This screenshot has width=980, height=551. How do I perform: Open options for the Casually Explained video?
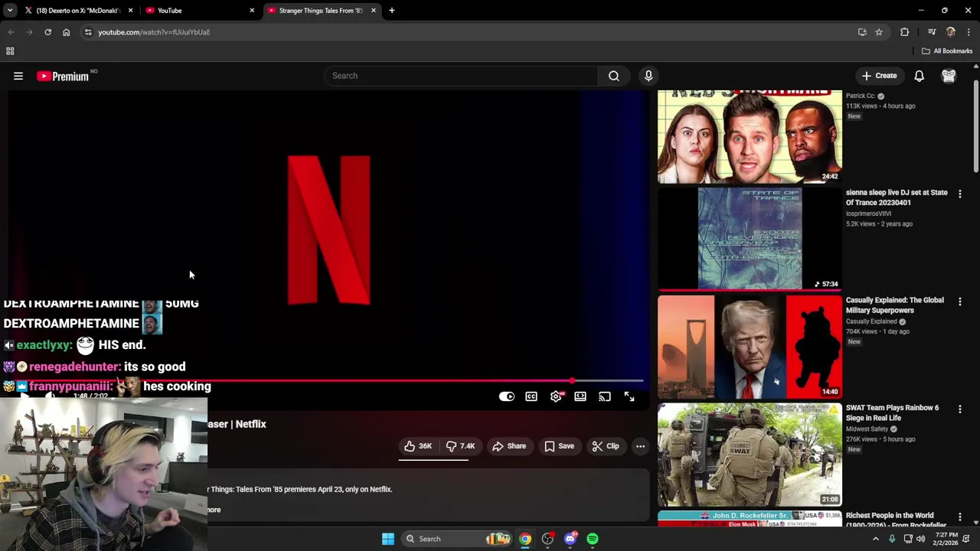point(960,302)
